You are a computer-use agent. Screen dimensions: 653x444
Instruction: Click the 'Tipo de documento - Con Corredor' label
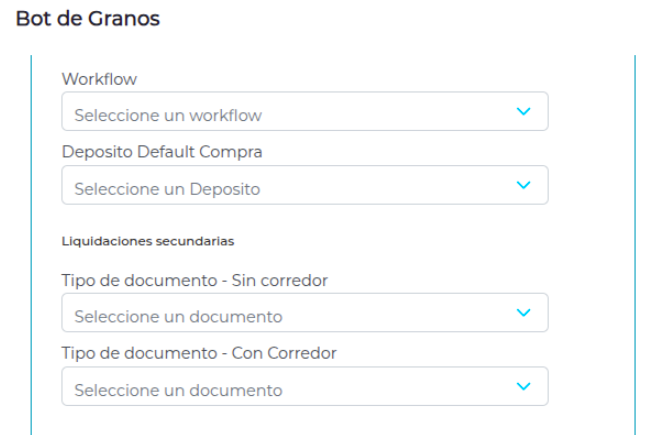(x=198, y=353)
